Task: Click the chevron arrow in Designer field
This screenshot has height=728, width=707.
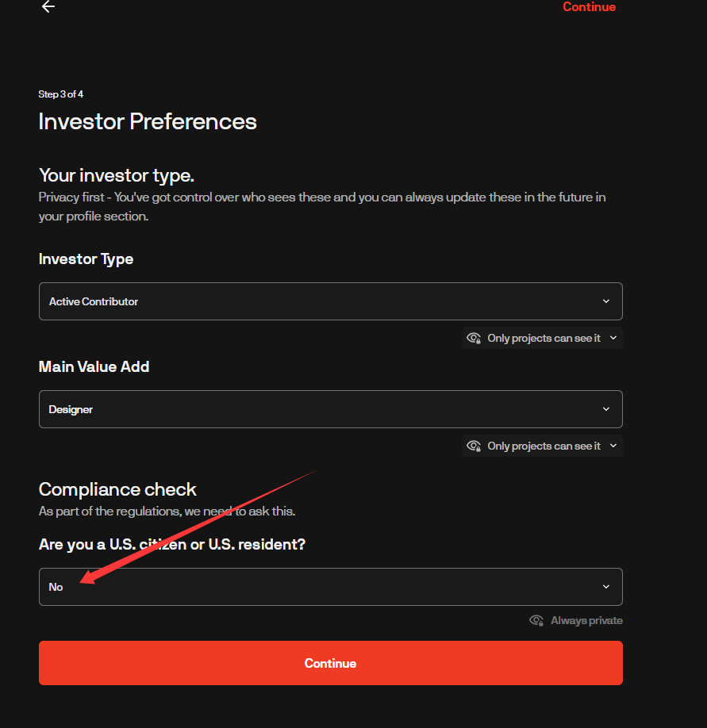Action: coord(606,409)
